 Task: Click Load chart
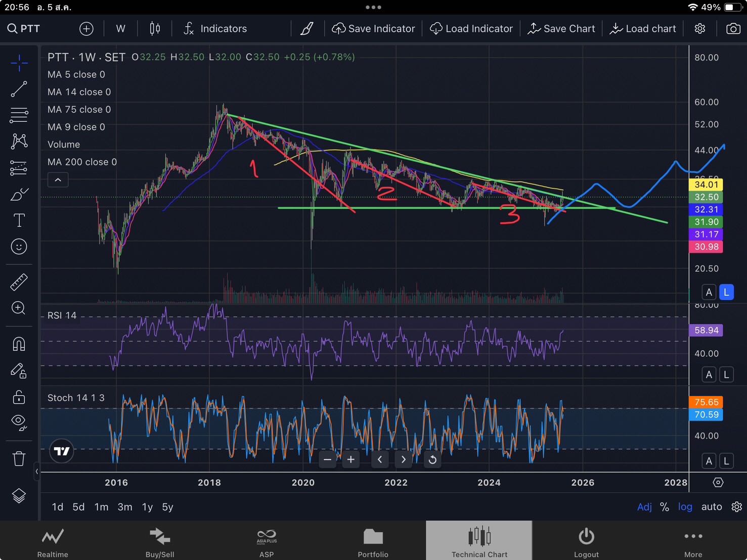643,29
